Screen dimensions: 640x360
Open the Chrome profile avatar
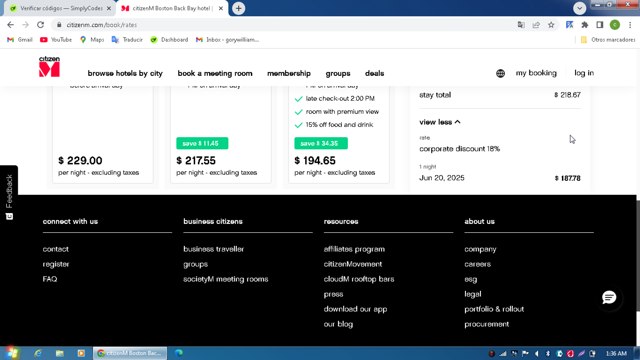tap(615, 25)
